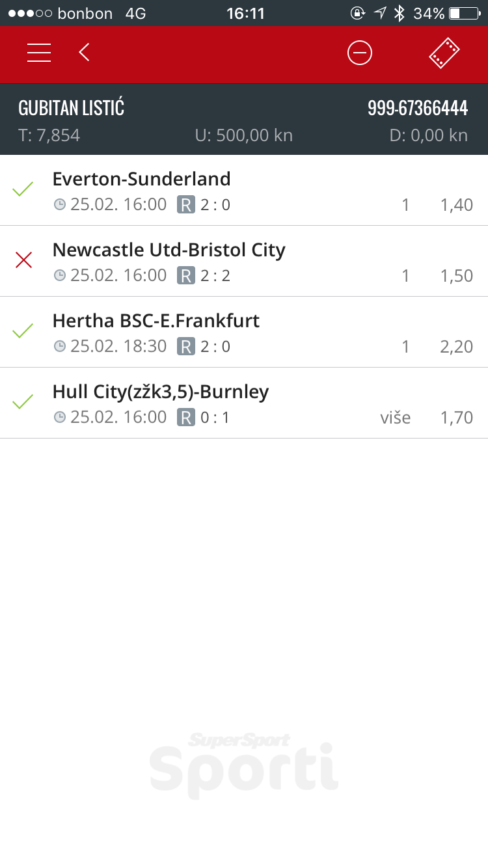Tap the 2,20 odds value
Viewport: 488px width, 868px height.
(456, 347)
